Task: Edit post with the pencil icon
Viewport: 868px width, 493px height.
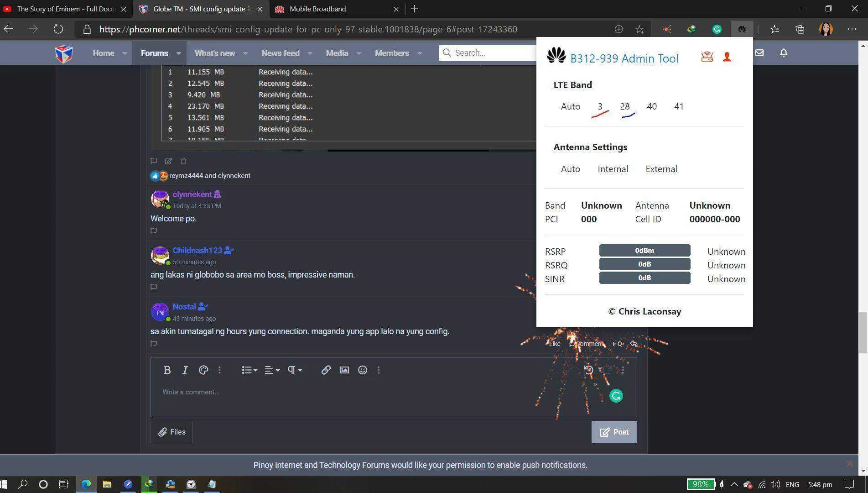Action: point(168,161)
